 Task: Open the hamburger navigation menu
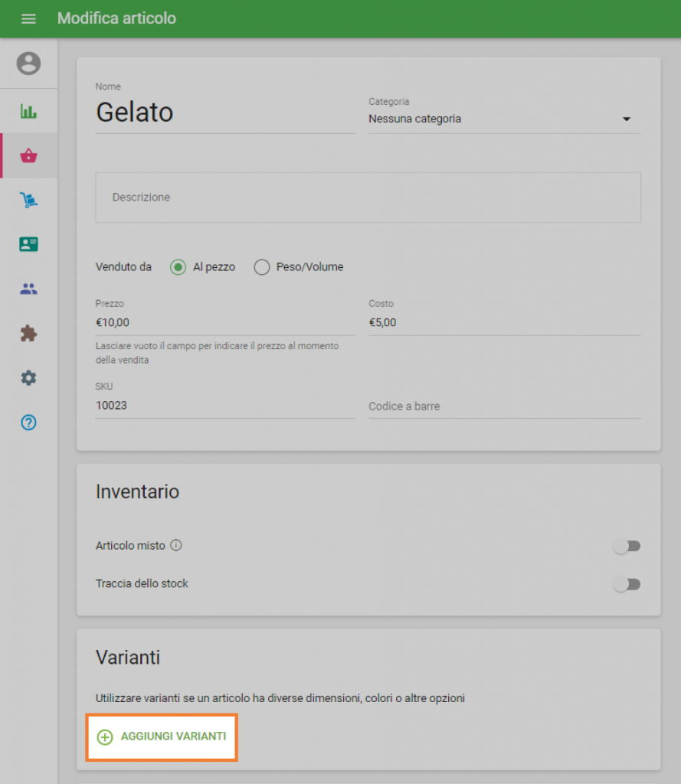click(x=28, y=18)
